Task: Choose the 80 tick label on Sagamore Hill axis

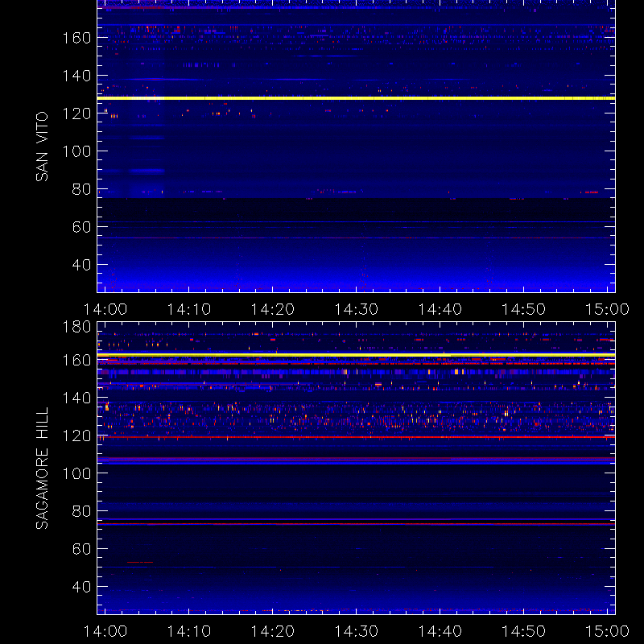Action: point(81,511)
